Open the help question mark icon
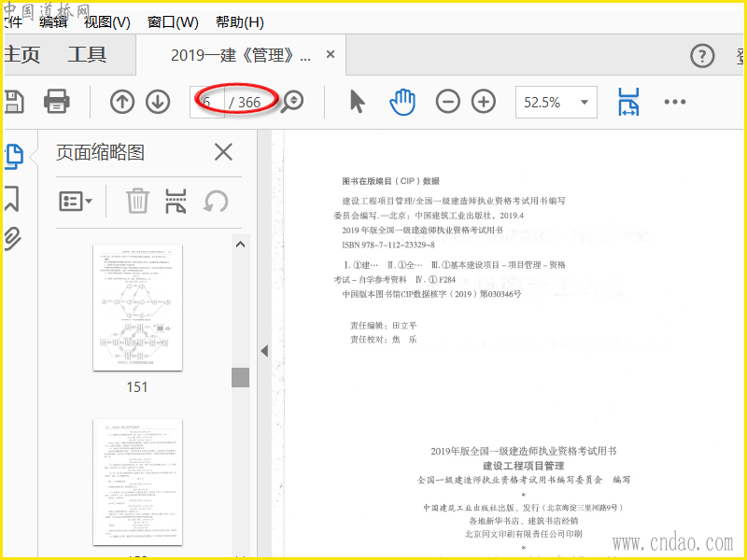The image size is (747, 560). pyautogui.click(x=702, y=56)
